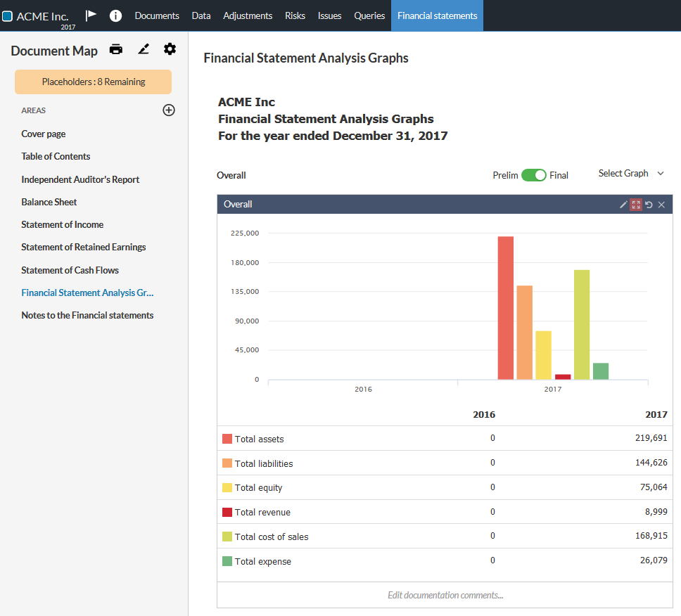Open the ACME Inc. engagement selector
Viewport: 681px width, 616px height.
[42, 15]
